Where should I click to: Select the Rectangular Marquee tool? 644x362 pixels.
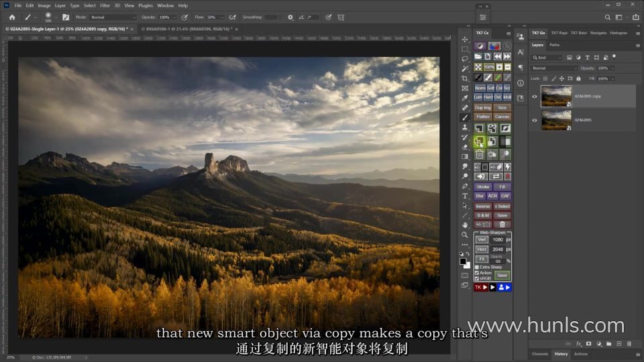[x=464, y=49]
